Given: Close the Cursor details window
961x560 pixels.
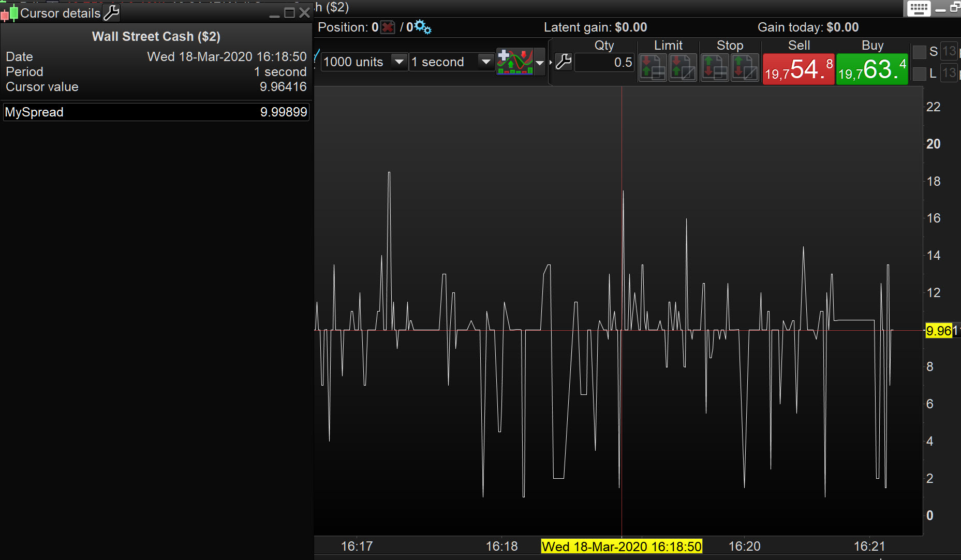Looking at the screenshot, I should (305, 13).
